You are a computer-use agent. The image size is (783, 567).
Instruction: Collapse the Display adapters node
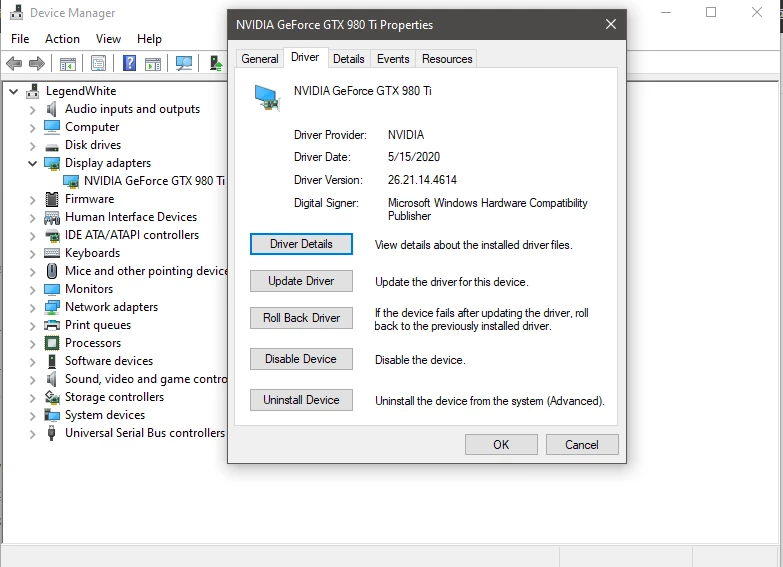32,163
